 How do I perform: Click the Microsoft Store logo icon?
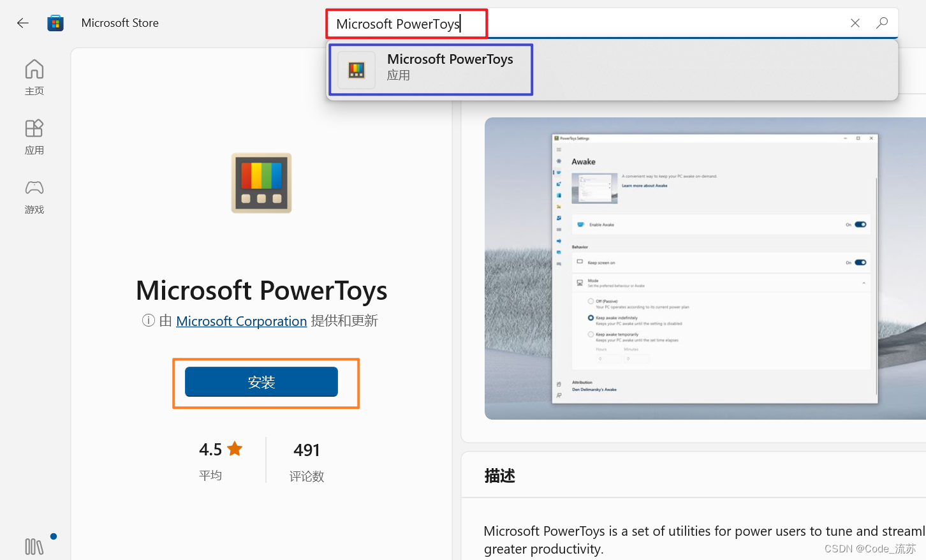(55, 23)
